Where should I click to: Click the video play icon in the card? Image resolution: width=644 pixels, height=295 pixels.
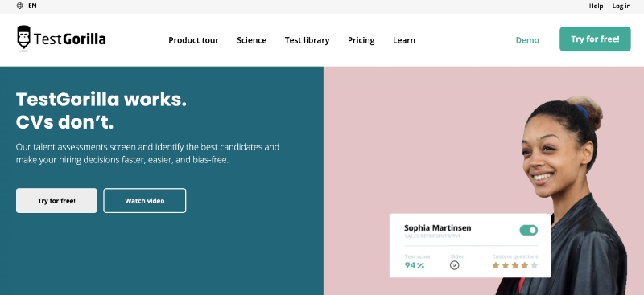point(454,265)
